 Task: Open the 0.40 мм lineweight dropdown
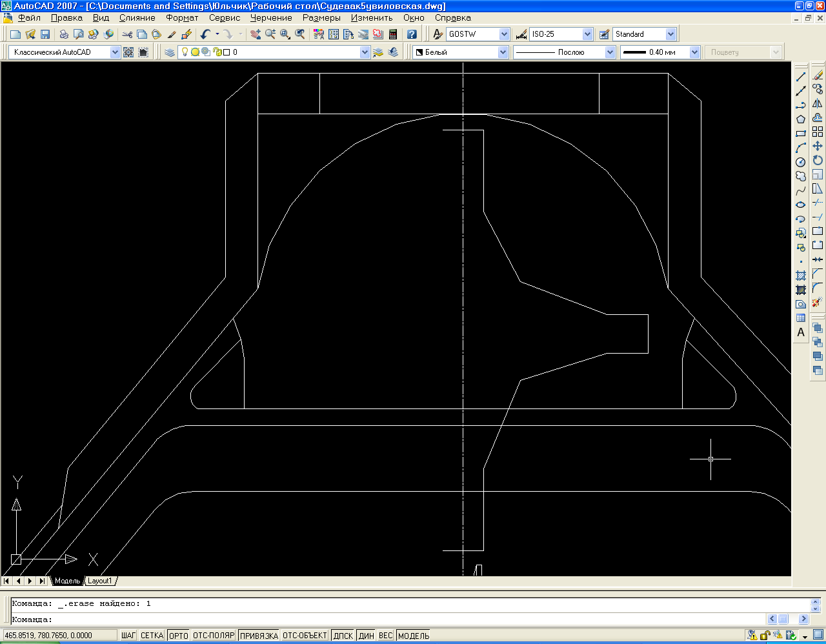coord(694,52)
